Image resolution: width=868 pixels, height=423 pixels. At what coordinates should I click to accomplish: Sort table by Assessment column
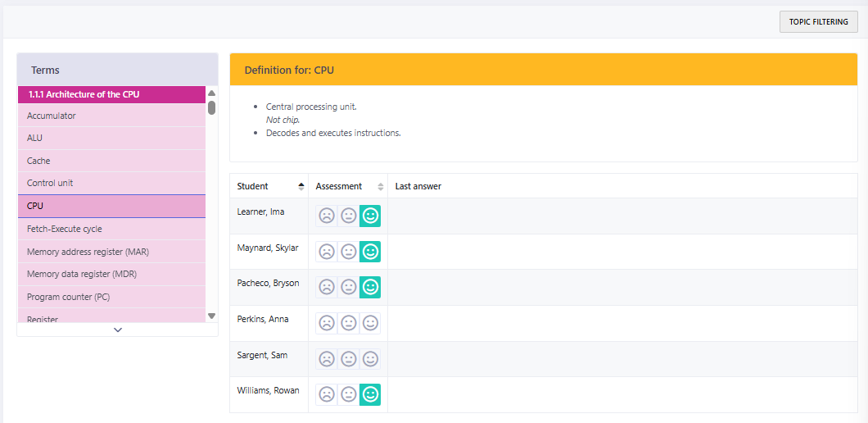pos(380,187)
